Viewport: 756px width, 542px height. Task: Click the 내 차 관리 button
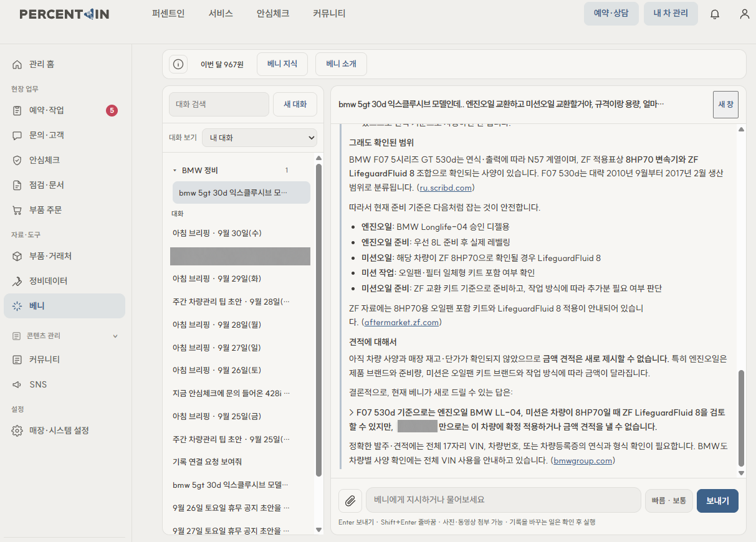(671, 13)
